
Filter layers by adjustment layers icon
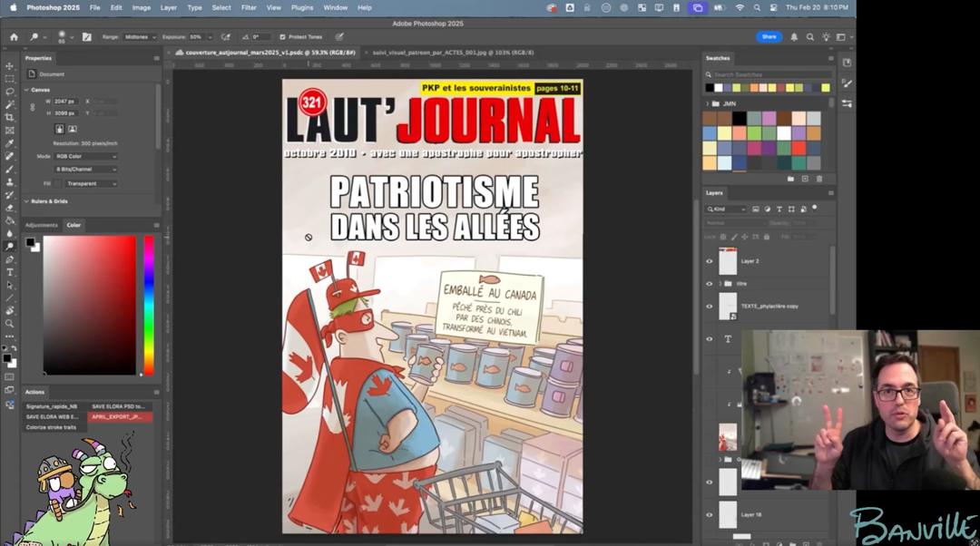tap(768, 210)
